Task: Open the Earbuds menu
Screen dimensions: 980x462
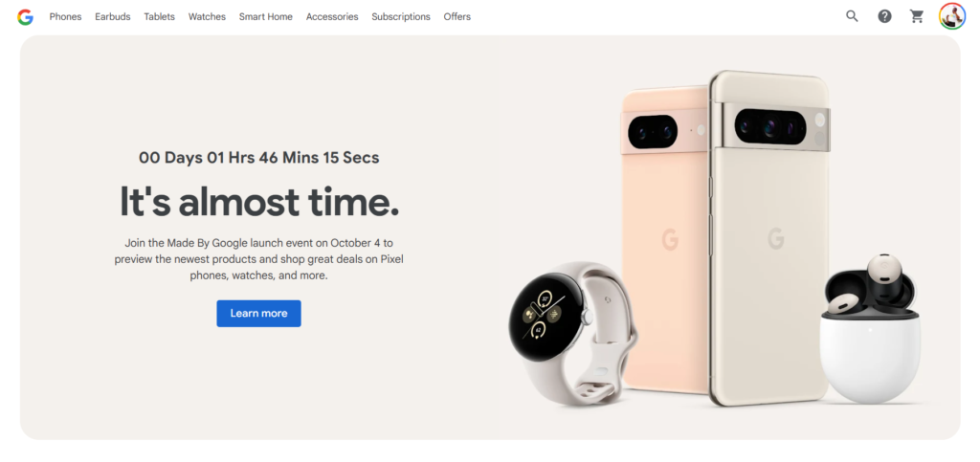Action: point(113,17)
